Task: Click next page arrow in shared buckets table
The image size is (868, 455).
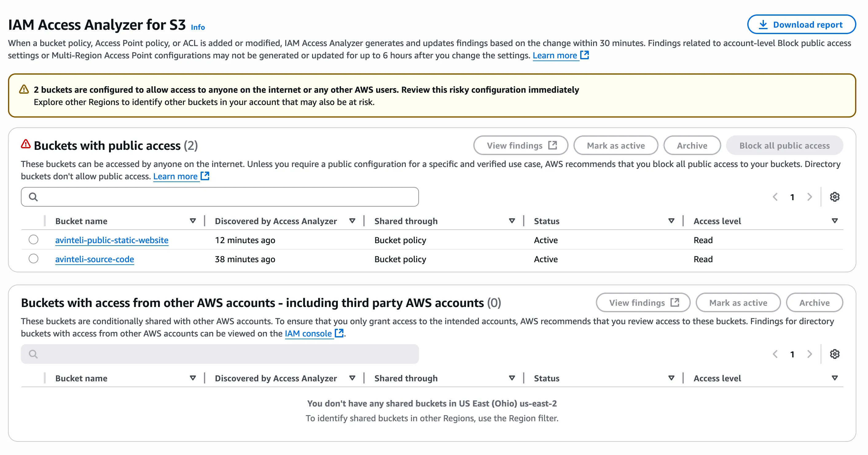Action: pyautogui.click(x=809, y=354)
